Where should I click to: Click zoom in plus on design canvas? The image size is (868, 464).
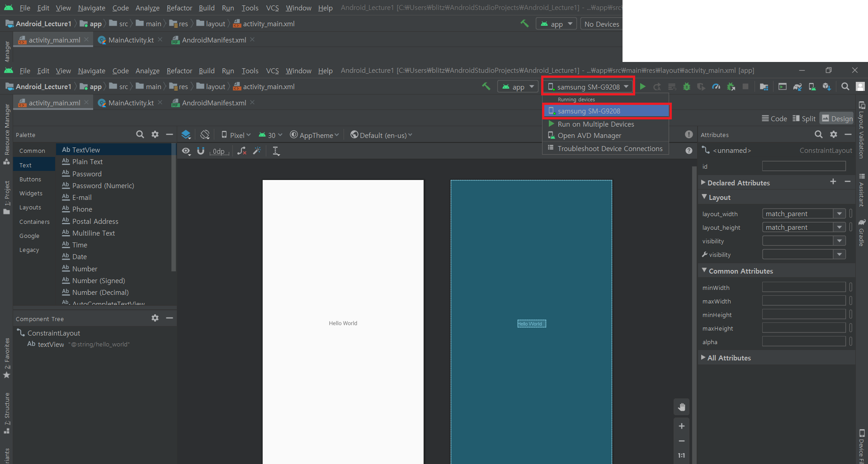[x=682, y=426]
